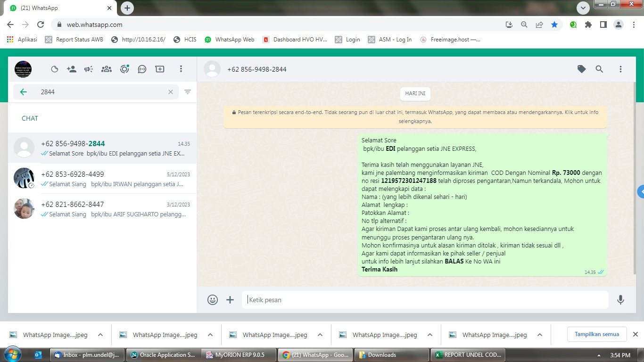
Task: Open chat +62 853-6928-4499
Action: pos(102,179)
